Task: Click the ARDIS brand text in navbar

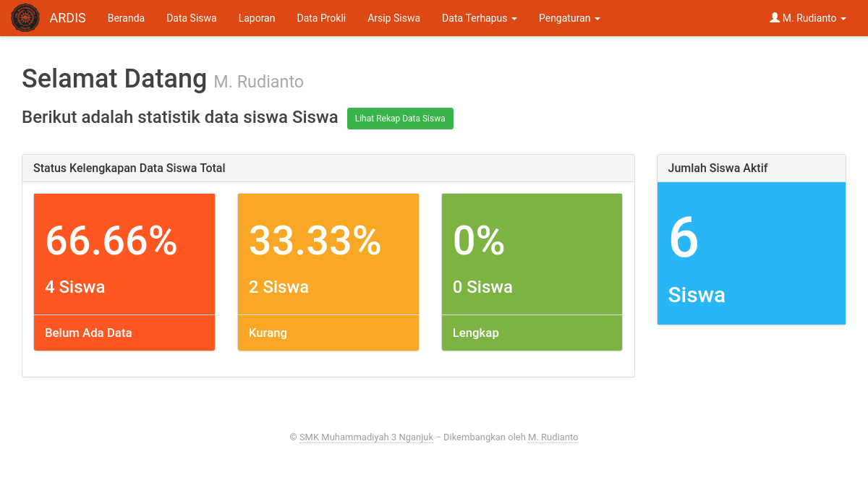Action: pos(68,17)
